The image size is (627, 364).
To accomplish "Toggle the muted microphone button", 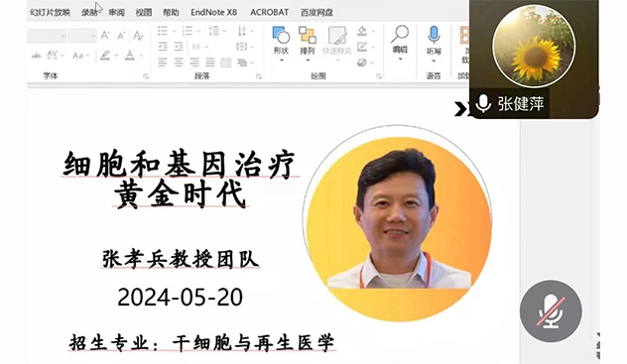I will pyautogui.click(x=551, y=311).
